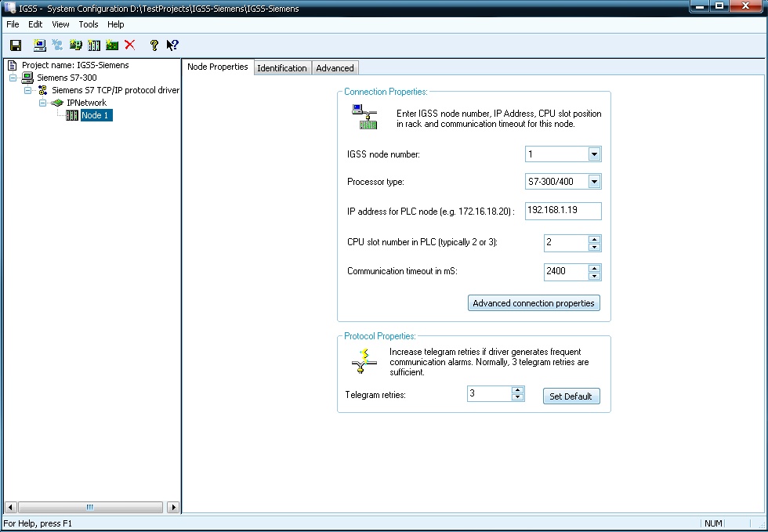Click the PLC node IP address field
The height and width of the screenshot is (532, 768).
[563, 211]
